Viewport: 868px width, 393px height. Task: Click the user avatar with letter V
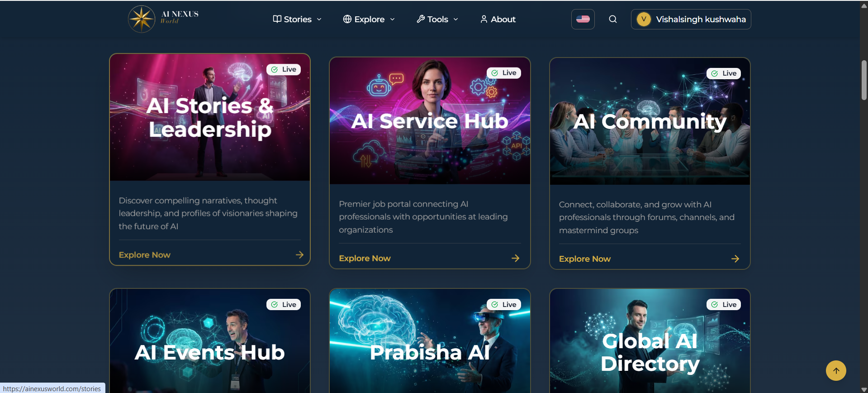643,19
